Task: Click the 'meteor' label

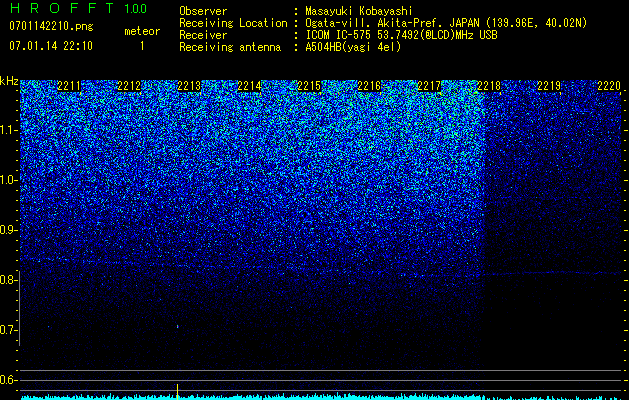Action: (142, 31)
